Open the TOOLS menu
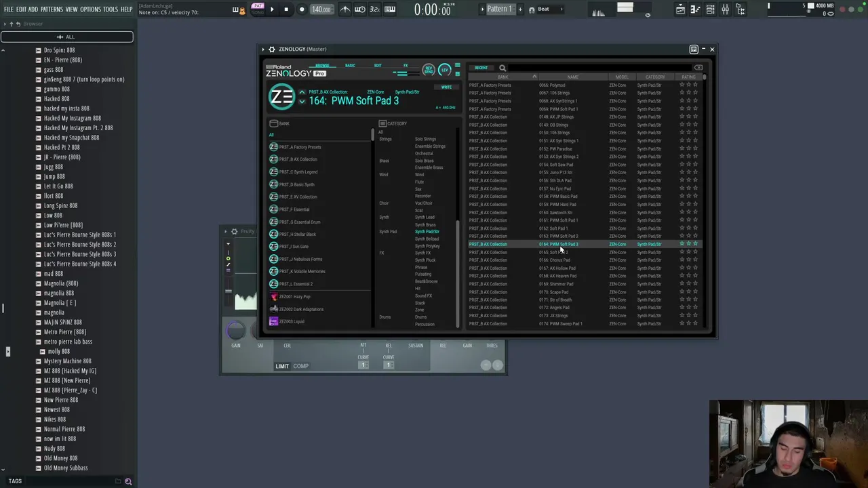The width and height of the screenshot is (868, 488). point(111,9)
